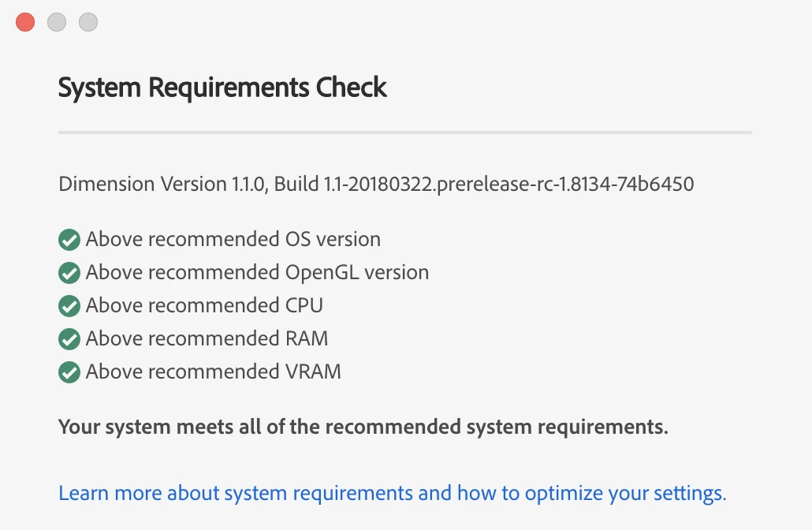
Task: Click the Above recommended RAM text
Action: 207,339
